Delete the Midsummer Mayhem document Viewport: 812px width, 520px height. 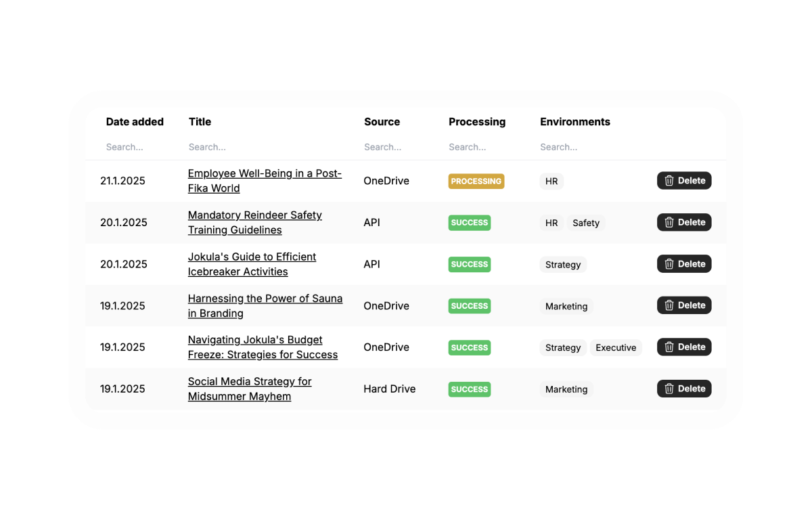684,389
